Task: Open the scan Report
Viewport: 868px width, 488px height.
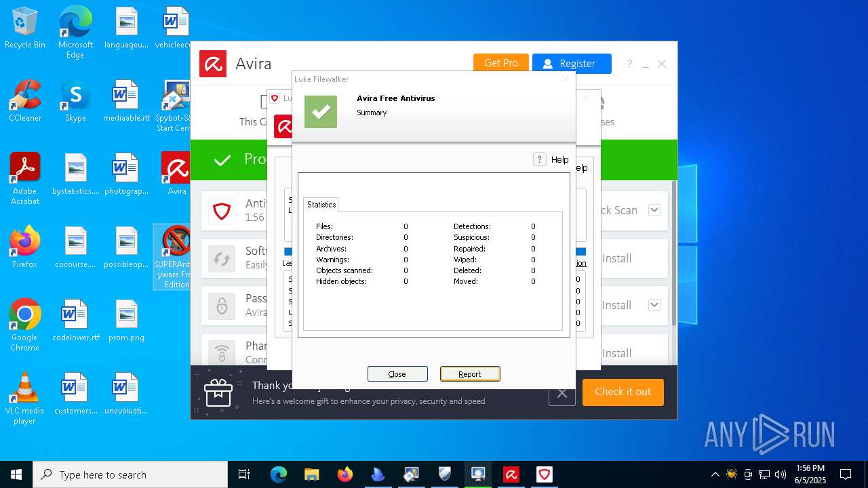Action: [470, 374]
